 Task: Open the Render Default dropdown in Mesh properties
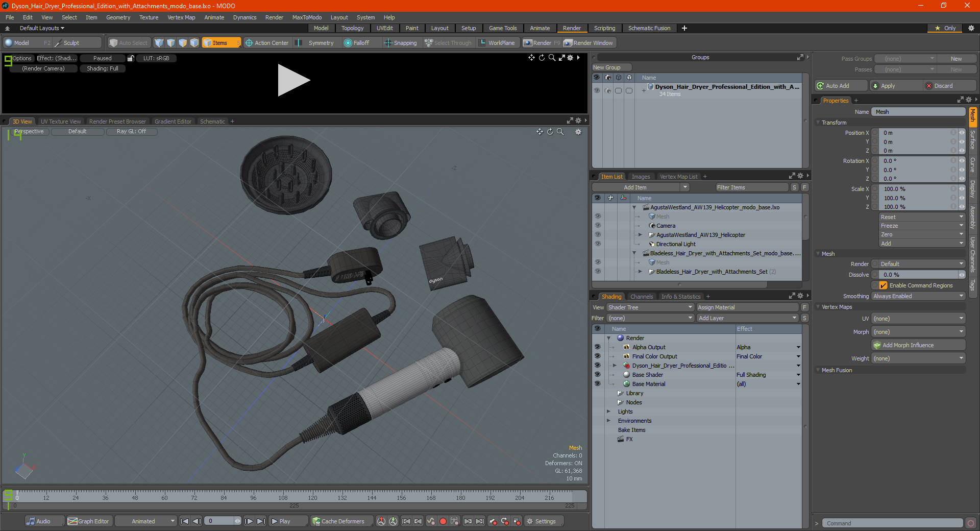(x=918, y=264)
